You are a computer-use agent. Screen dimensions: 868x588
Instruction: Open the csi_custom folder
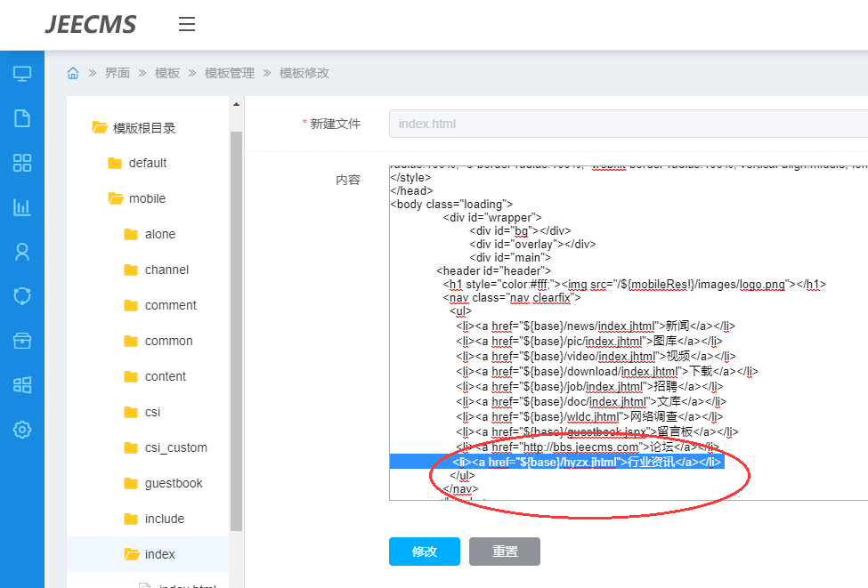coord(176,448)
